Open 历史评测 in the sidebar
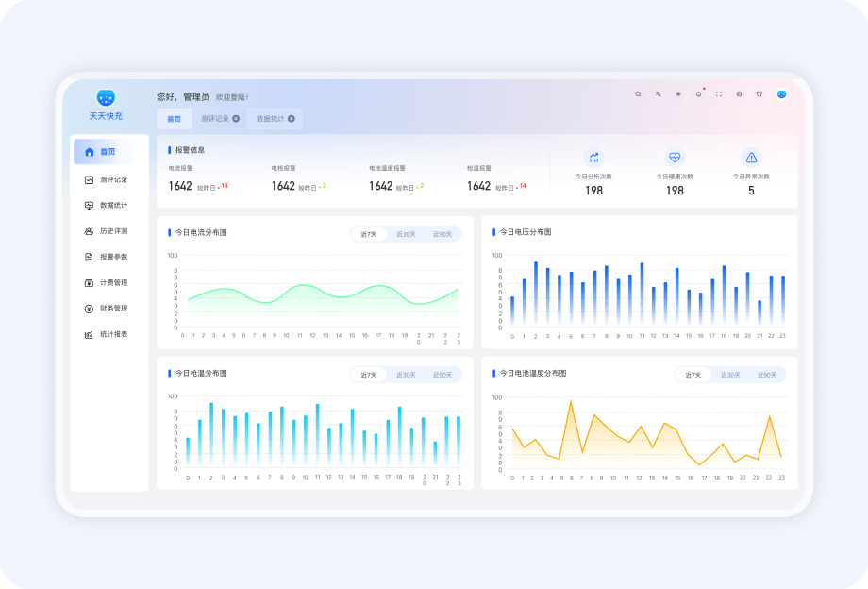The height and width of the screenshot is (589, 868). click(113, 231)
